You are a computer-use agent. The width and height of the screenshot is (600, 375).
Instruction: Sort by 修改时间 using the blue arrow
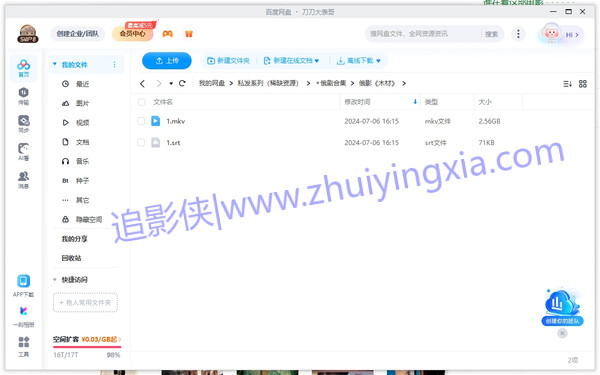click(415, 102)
